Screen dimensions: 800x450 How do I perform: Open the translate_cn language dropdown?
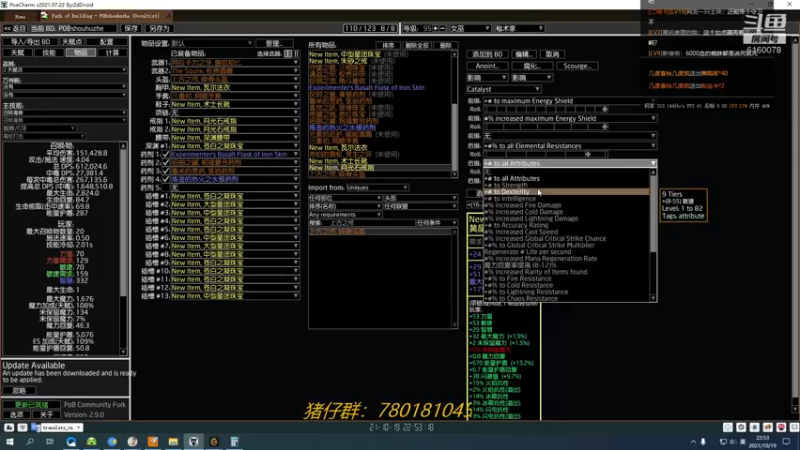click(x=61, y=428)
